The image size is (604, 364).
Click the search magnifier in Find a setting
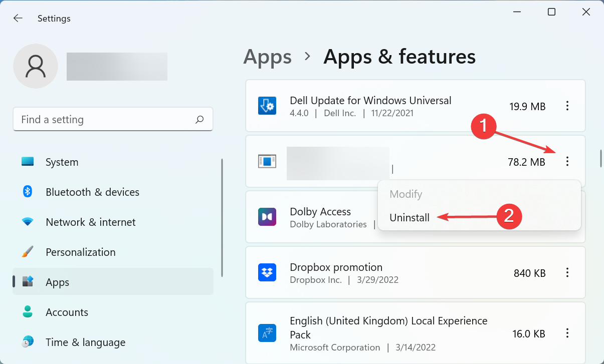(x=199, y=119)
